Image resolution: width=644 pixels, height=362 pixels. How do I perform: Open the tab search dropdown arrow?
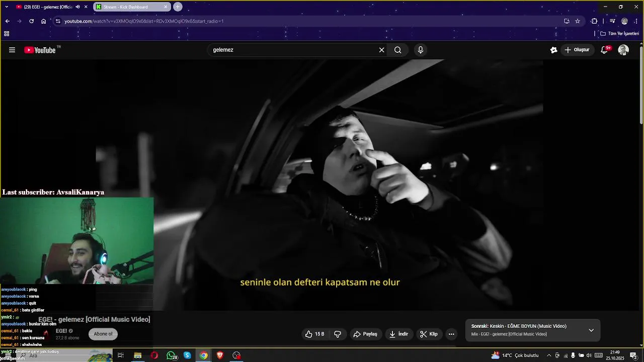[x=7, y=7]
